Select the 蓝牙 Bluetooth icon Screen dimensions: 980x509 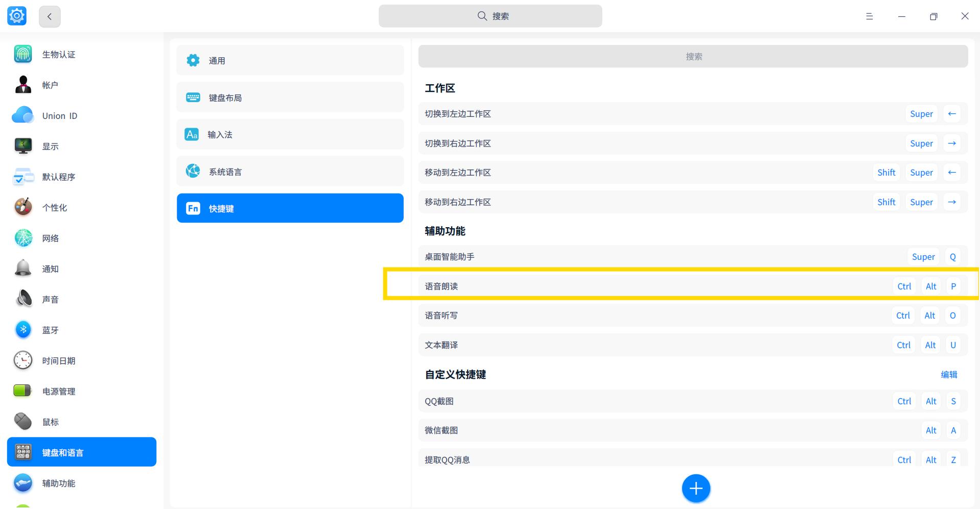click(22, 329)
